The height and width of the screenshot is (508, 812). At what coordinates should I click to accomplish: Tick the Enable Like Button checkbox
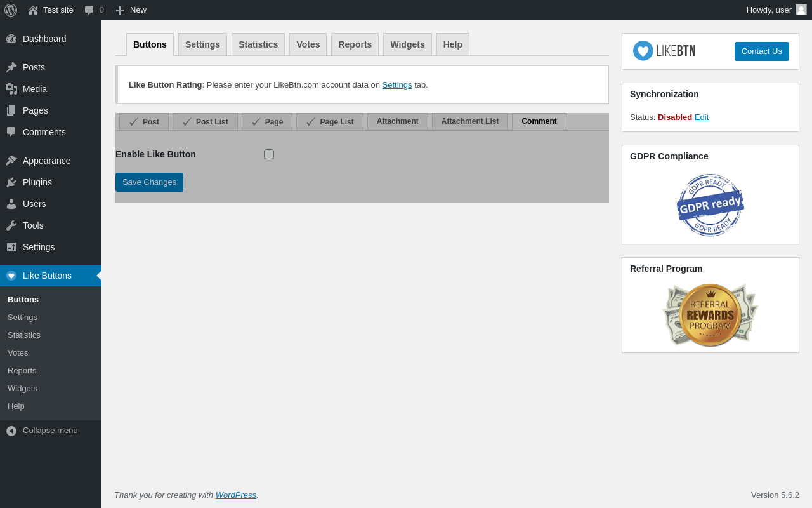point(269,154)
